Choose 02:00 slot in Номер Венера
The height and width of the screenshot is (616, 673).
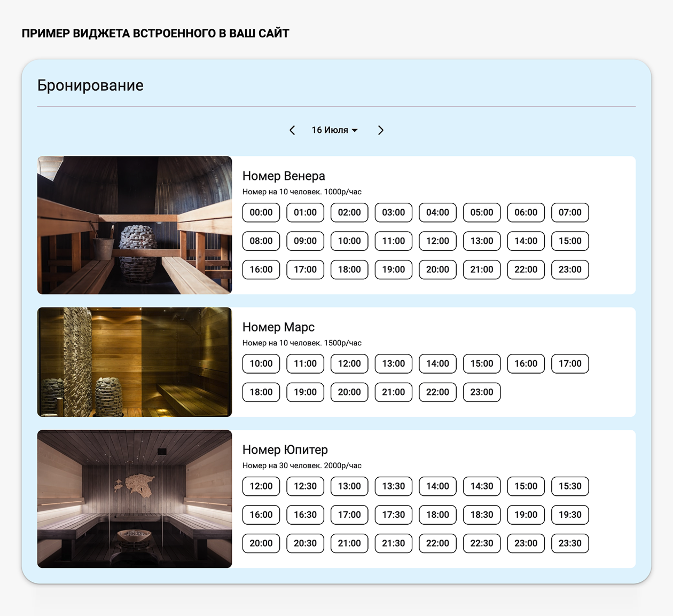(349, 212)
